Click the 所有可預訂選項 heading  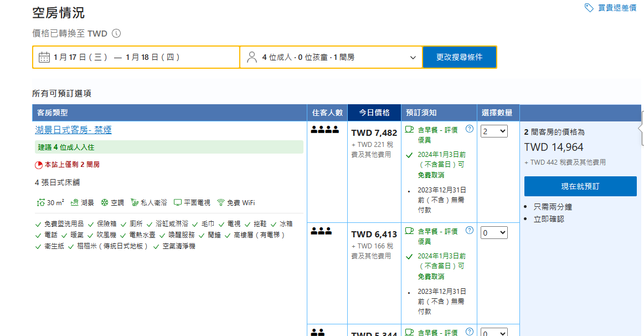pos(61,93)
